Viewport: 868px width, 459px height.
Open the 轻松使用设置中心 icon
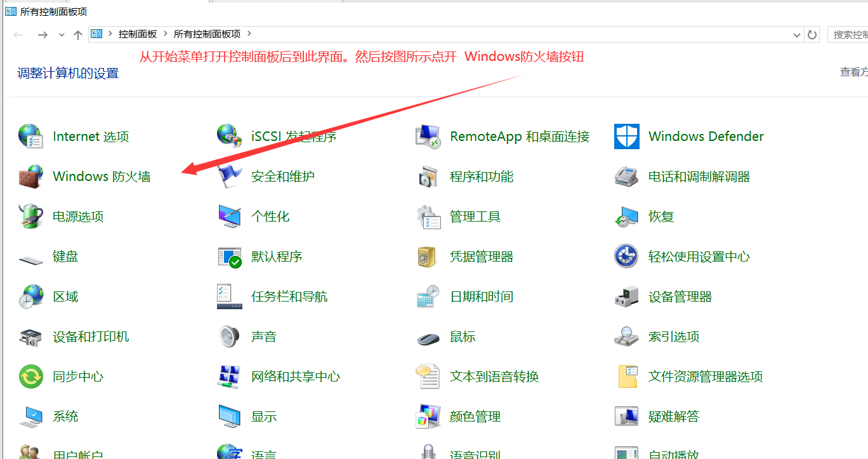pos(626,256)
